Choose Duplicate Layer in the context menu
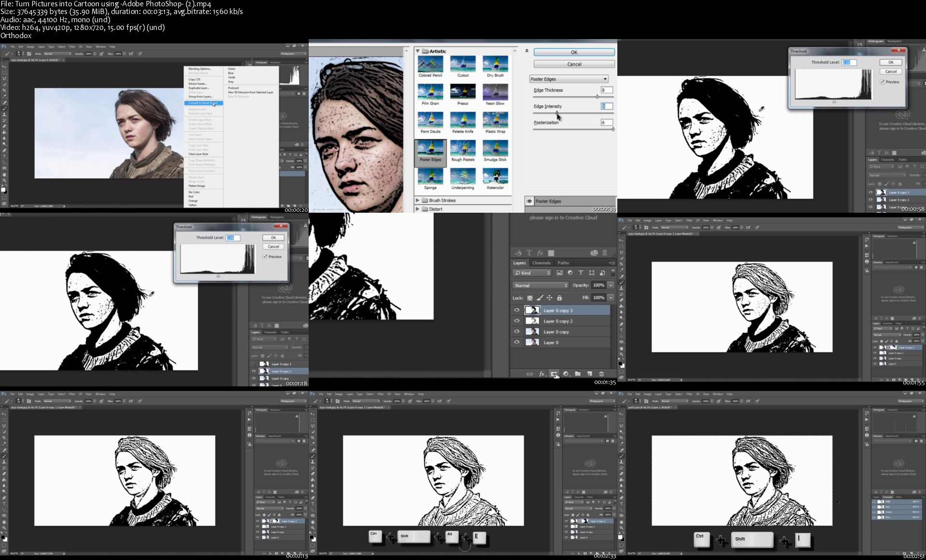Viewport: 926px width, 560px height. 199,88
